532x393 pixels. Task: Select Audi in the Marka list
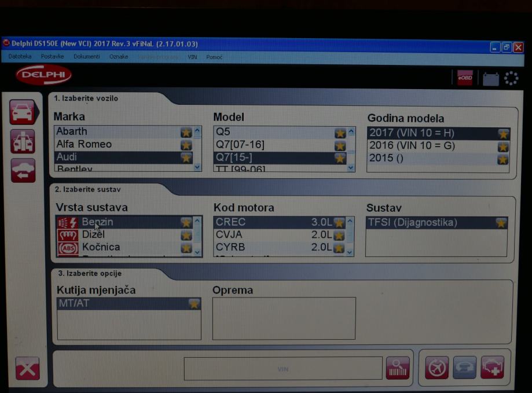124,157
